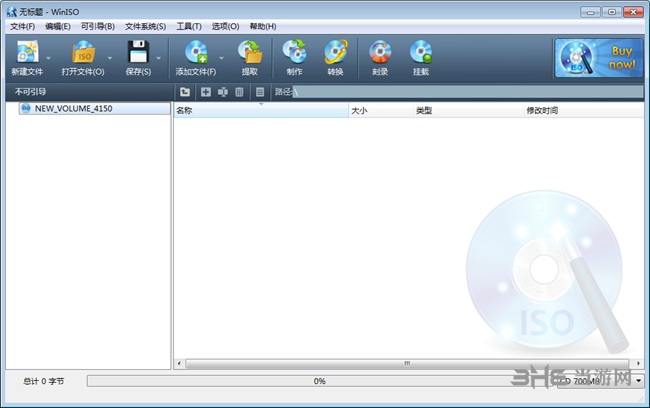Click the Open File (打开文件) ISO folder icon

[83, 52]
